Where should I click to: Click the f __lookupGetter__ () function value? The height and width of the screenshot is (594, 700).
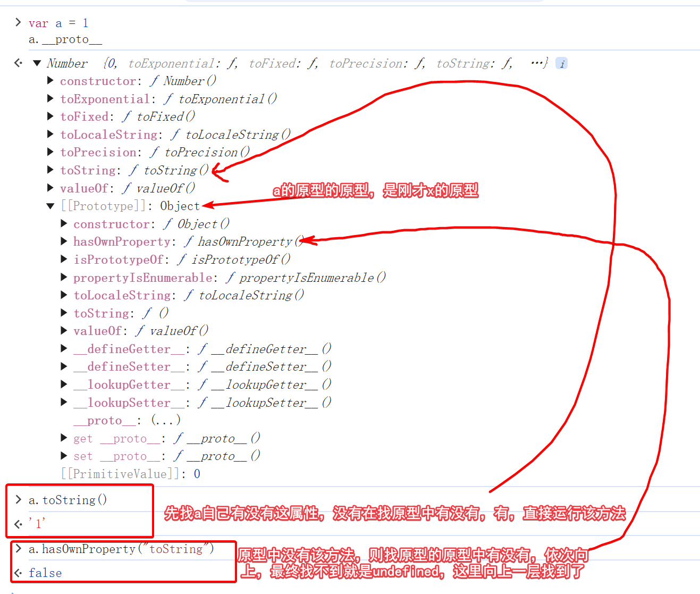tap(265, 384)
